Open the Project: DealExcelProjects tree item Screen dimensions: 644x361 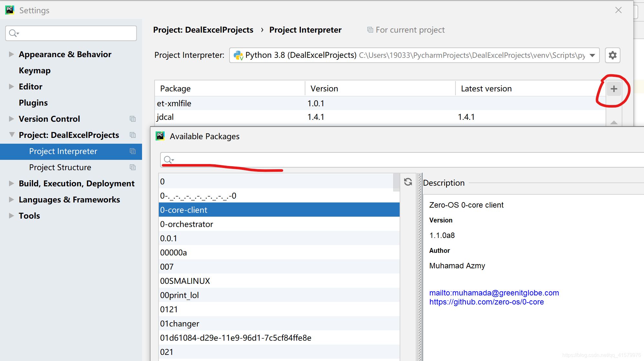[x=68, y=135]
